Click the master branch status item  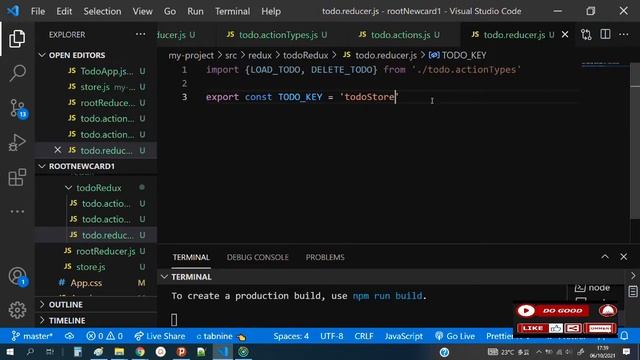point(32,336)
